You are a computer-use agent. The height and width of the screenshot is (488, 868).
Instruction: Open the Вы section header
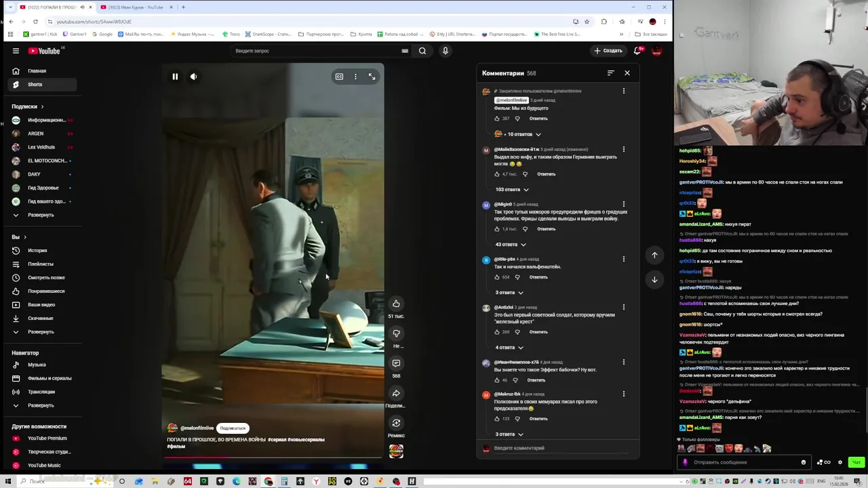[18, 237]
